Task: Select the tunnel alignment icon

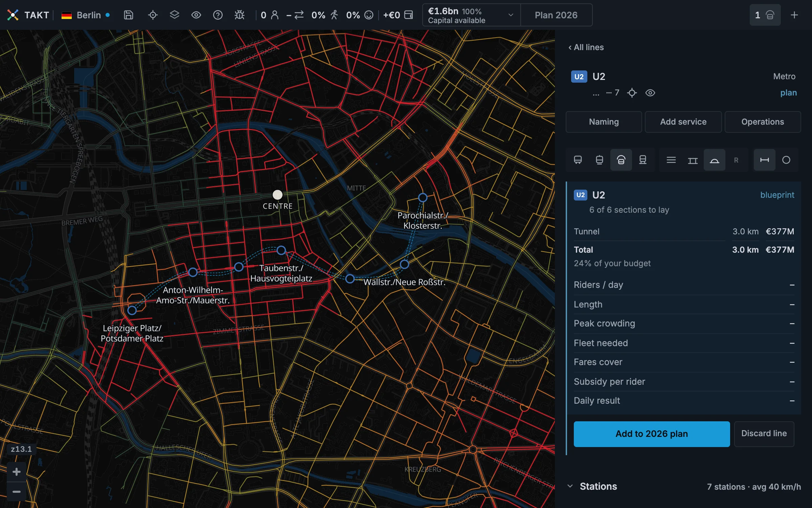Action: 715,160
